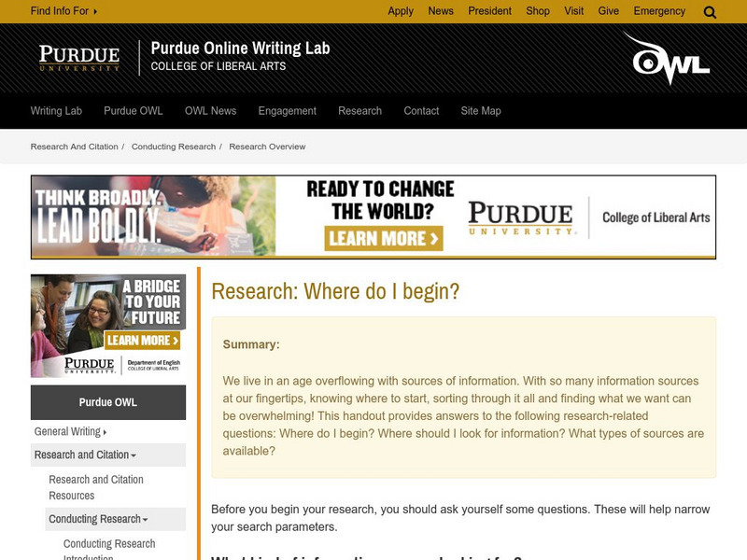This screenshot has width=747, height=560.
Task: Click the Purdue University logo
Action: tap(79, 58)
